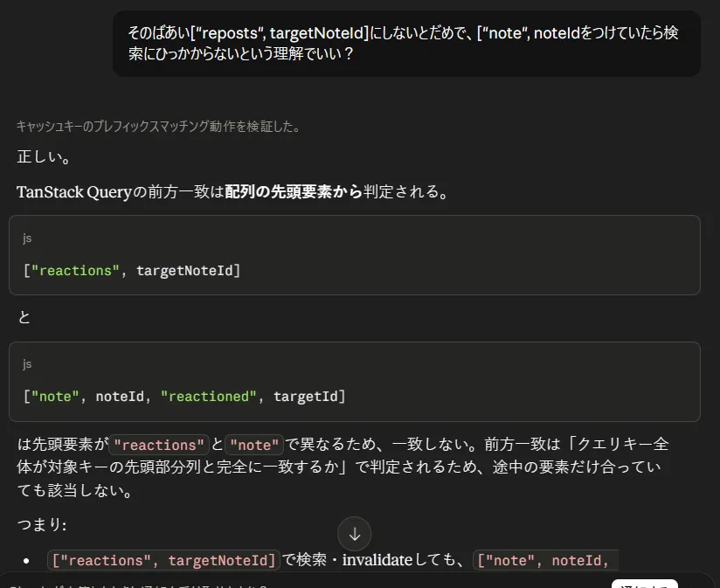
Task: Click inline code ["reactions", targetNoteId] in bullet
Action: [163, 560]
